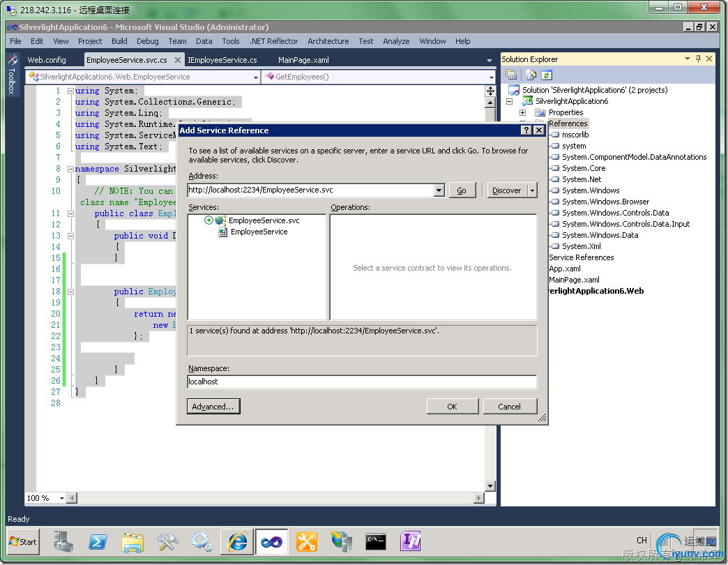Switch to Visual Studio taskbar icon
The image size is (728, 565).
(272, 541)
